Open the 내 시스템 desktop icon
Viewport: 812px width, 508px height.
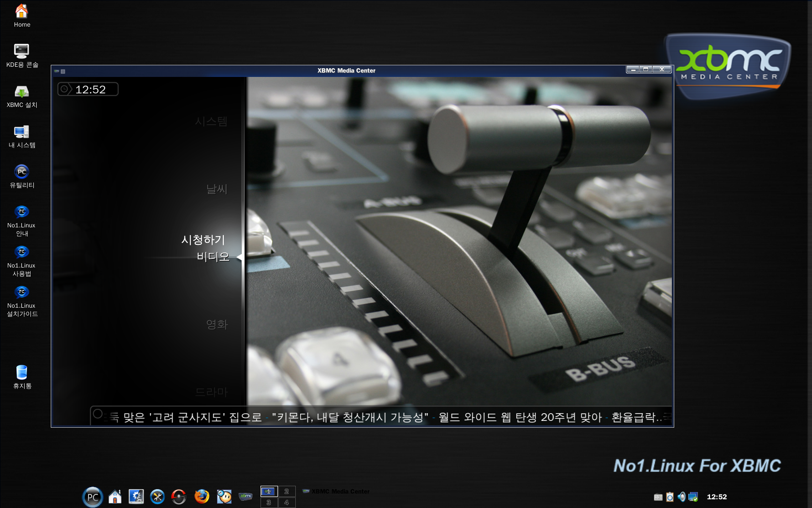[22, 136]
